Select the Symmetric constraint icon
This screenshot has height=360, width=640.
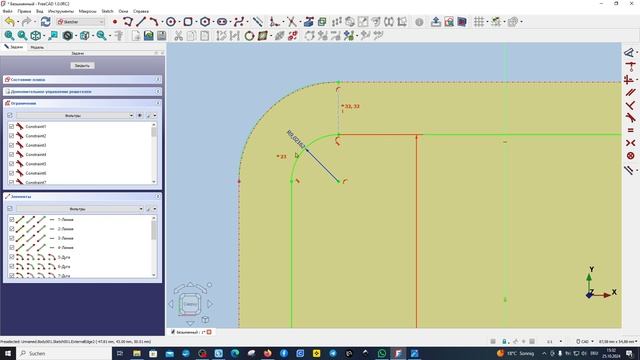[x=631, y=143]
